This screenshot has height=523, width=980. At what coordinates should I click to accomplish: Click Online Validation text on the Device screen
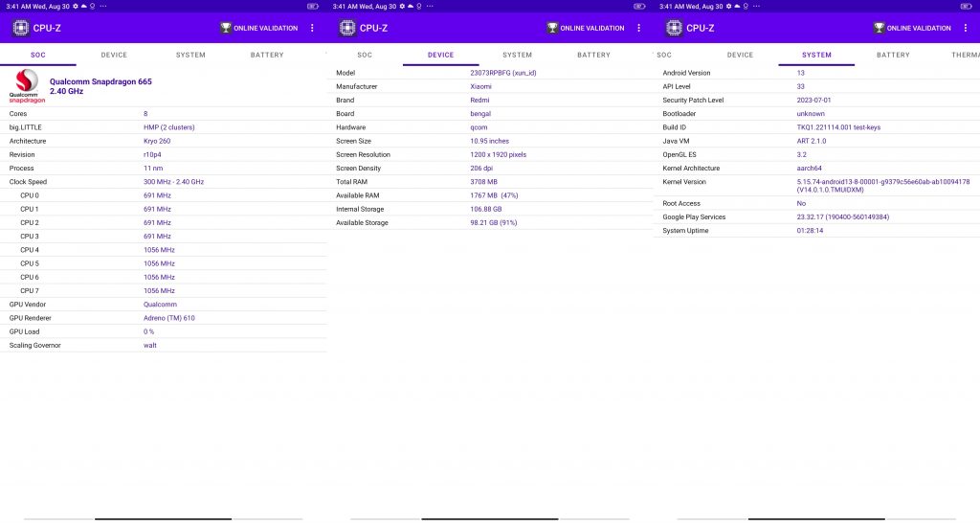coord(591,28)
